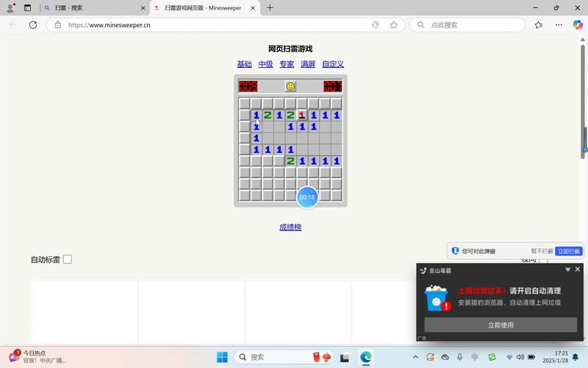
Task: Click the battery icon in system tray
Action: pos(531,357)
